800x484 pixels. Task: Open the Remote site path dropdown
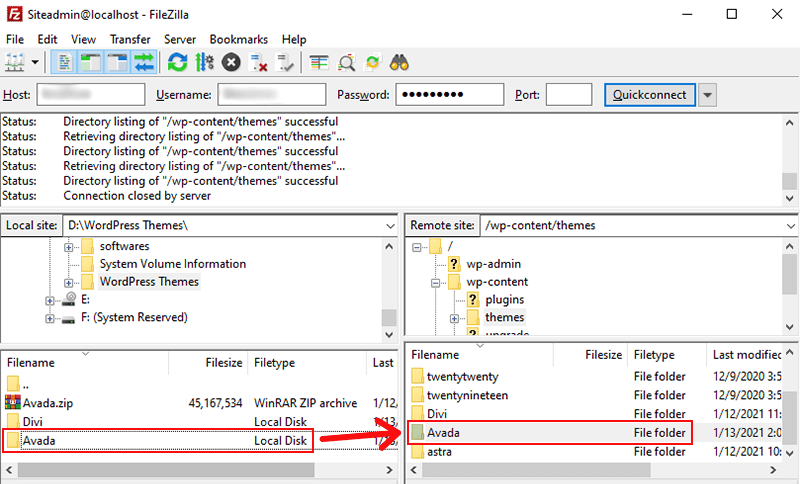point(791,225)
